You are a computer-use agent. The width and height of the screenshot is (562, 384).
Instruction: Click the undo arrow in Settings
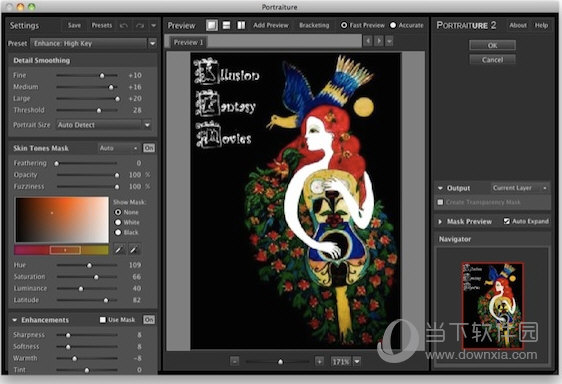[124, 25]
